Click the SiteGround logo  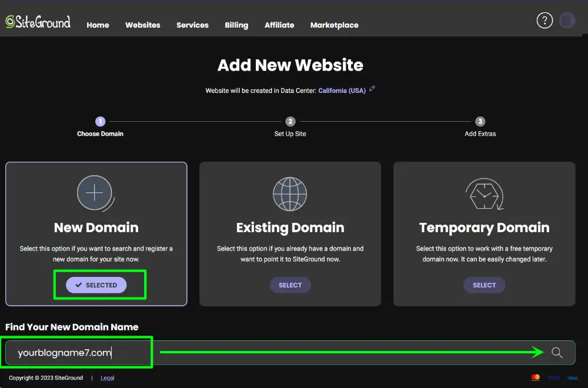pyautogui.click(x=38, y=22)
